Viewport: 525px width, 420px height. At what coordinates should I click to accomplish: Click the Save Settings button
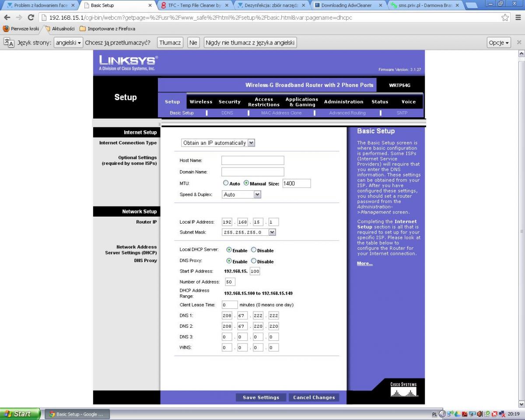[x=261, y=397]
